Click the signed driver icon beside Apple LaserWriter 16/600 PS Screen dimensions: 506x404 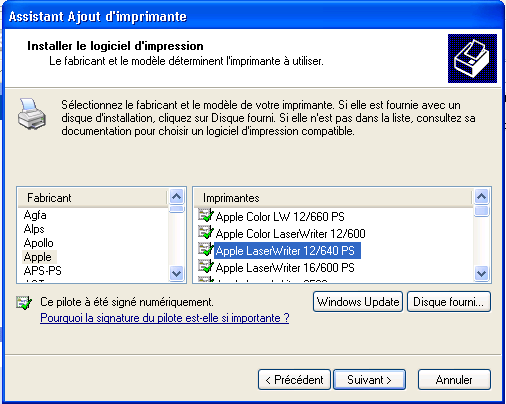(x=205, y=267)
